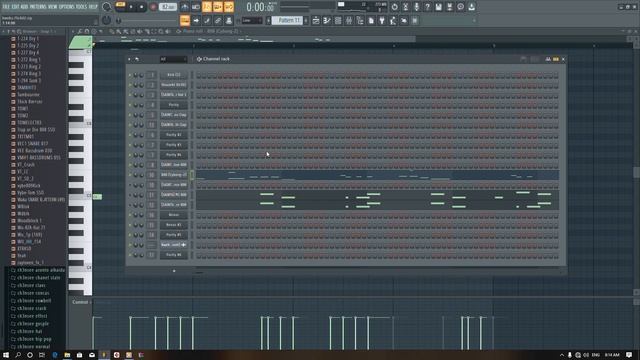Open the OPTIONS menu
Screen dimensions: 640x360
pyautogui.click(x=67, y=7)
